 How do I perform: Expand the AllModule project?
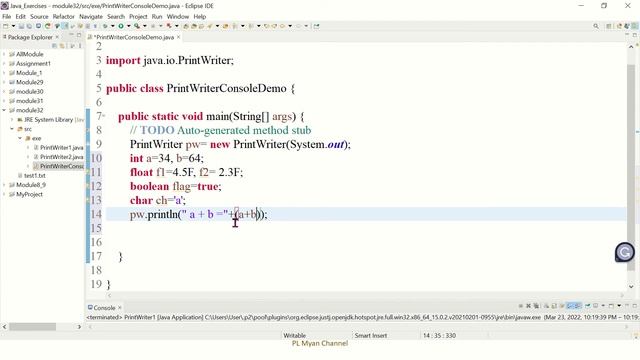[x=4, y=54]
